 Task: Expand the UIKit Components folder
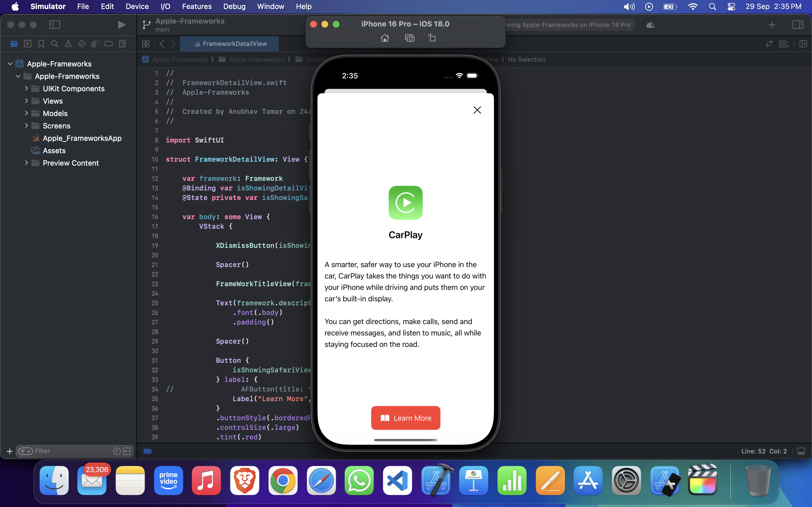[27, 88]
